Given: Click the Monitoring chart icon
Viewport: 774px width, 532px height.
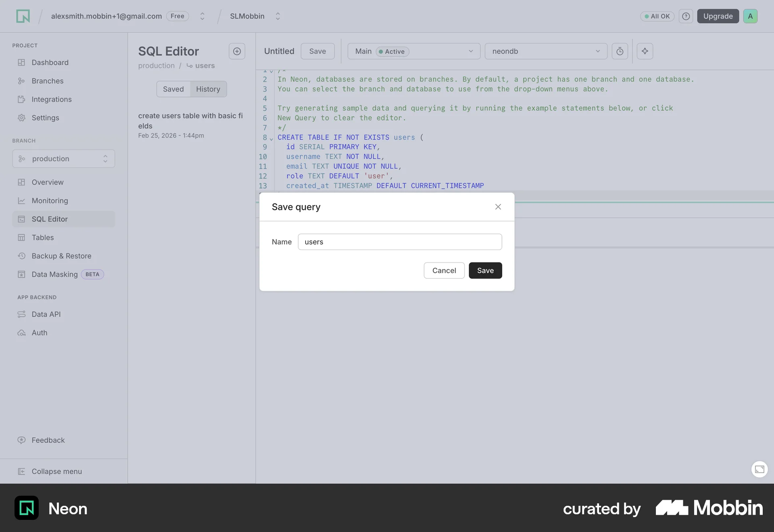Looking at the screenshot, I should (x=21, y=201).
